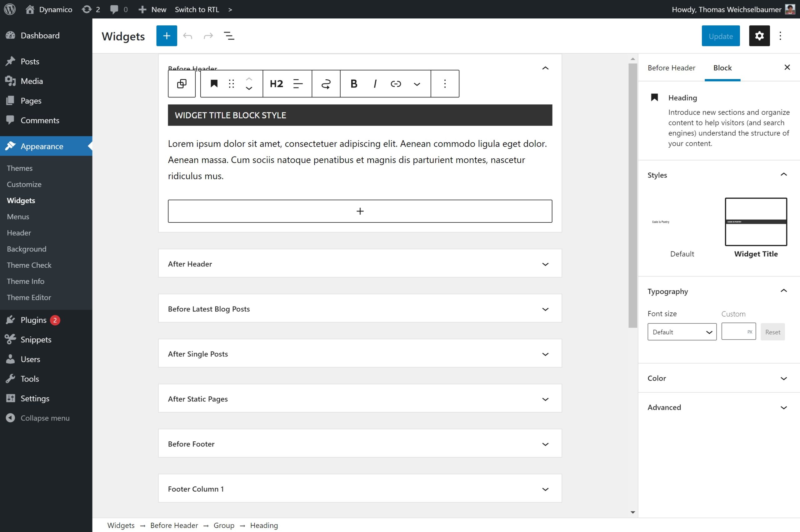The width and height of the screenshot is (800, 532).
Task: Toggle bold formatting on heading
Action: pos(354,84)
